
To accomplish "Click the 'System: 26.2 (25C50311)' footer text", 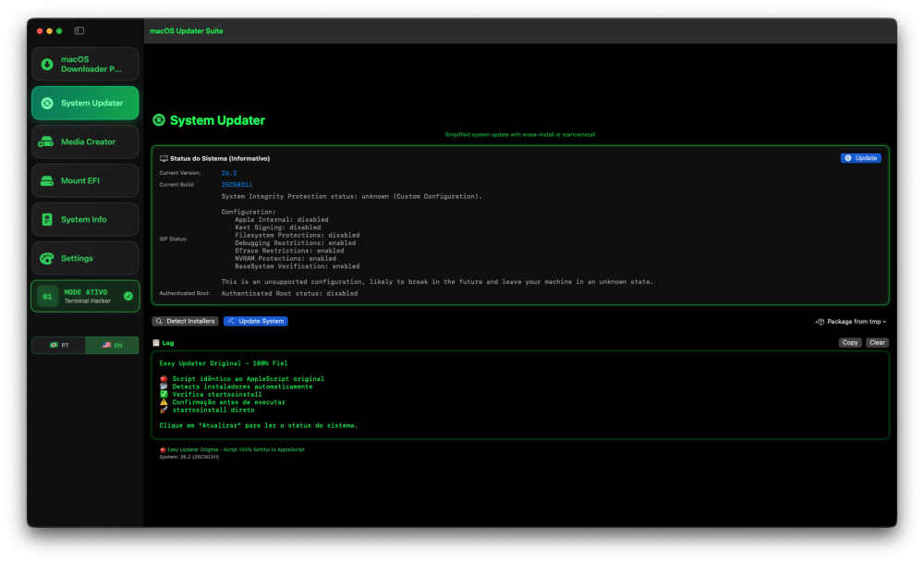I will 189,457.
